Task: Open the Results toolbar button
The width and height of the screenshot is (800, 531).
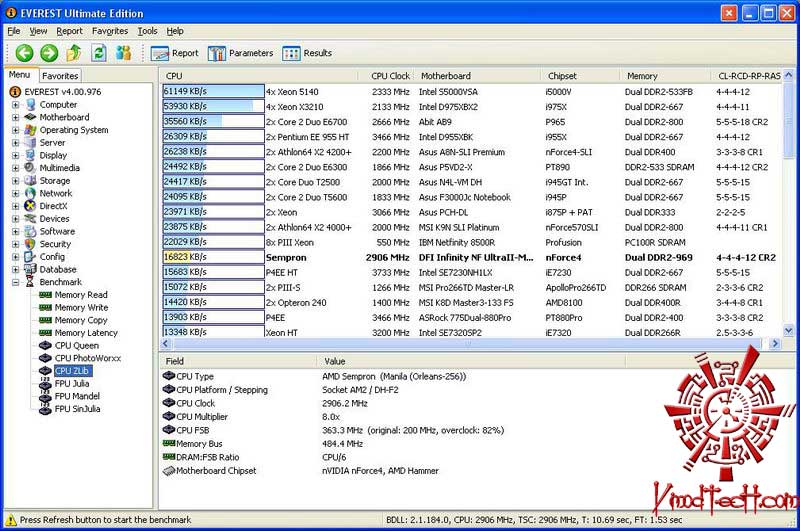Action: (307, 53)
